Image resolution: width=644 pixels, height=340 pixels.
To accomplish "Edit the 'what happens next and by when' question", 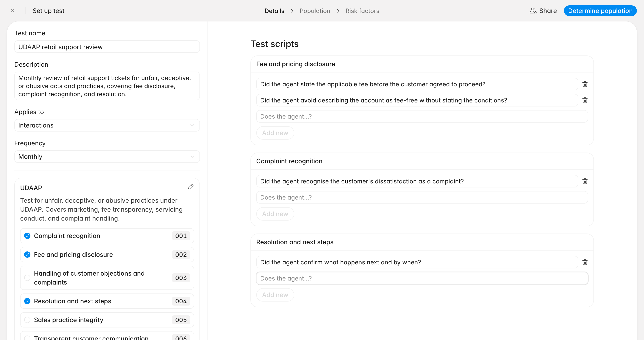I will tap(417, 262).
